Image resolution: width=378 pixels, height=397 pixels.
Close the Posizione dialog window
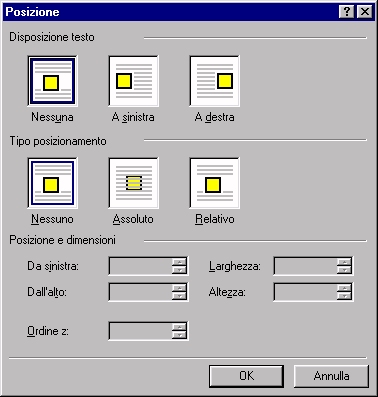click(364, 12)
